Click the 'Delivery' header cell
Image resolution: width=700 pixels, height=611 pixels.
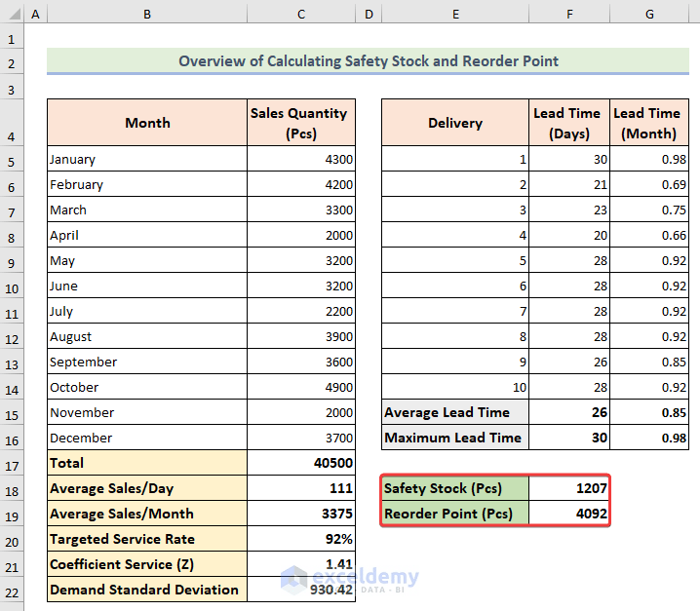(455, 123)
